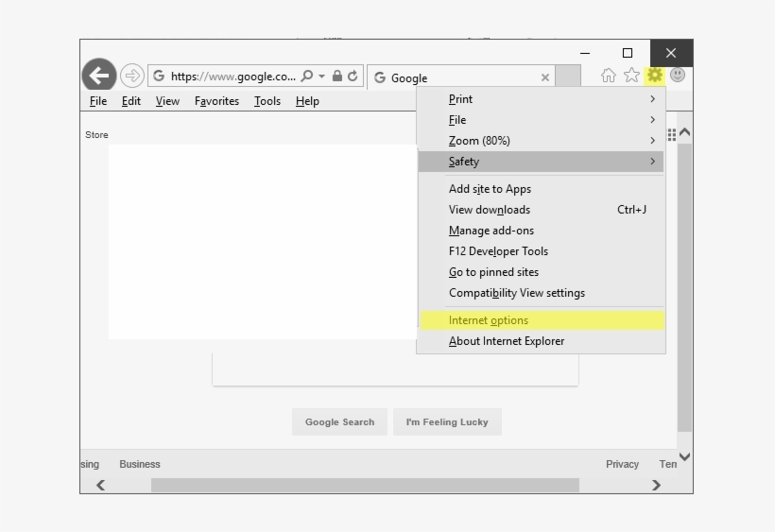Open the address bar autocomplete dropdown arrow

321,77
